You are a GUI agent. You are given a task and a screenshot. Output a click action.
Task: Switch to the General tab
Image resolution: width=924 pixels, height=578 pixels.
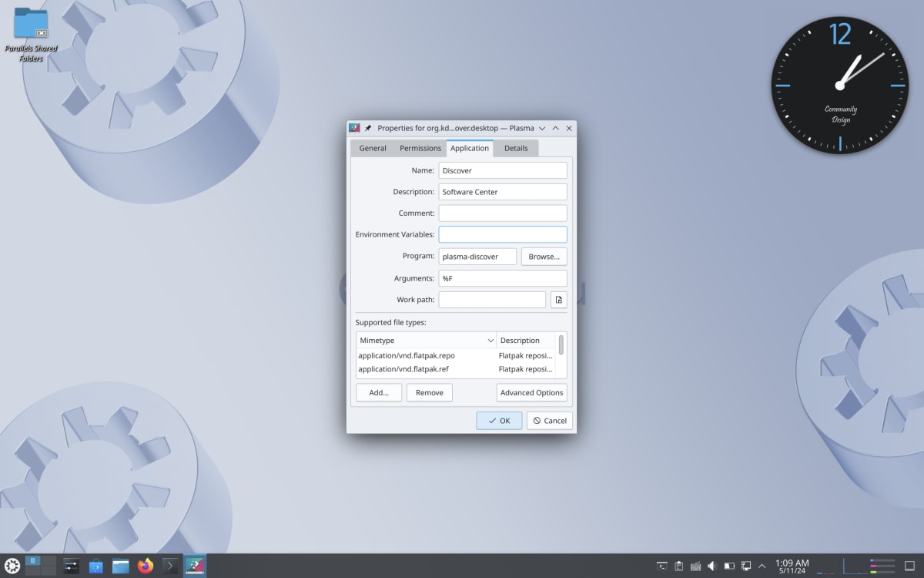[x=373, y=148]
